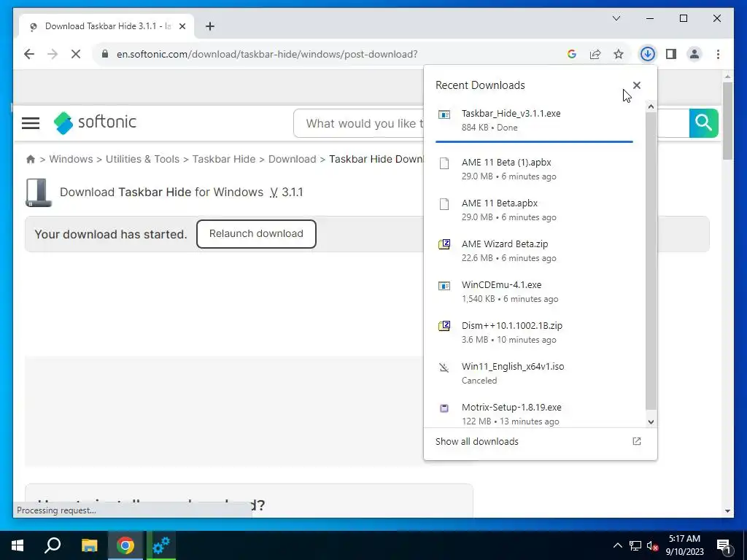Click the downloads list scrollbar thumb
This screenshot has height=560, width=747.
[651, 261]
